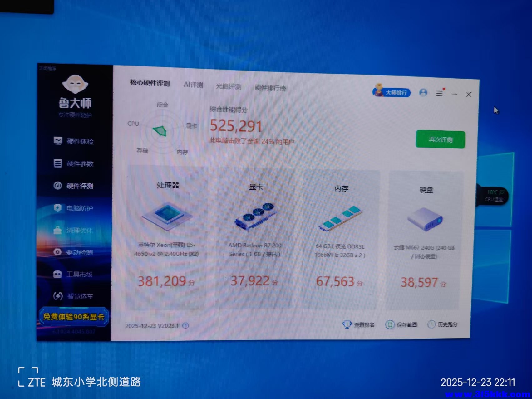
Task: Open 工具市场 tool market
Action: click(73, 274)
